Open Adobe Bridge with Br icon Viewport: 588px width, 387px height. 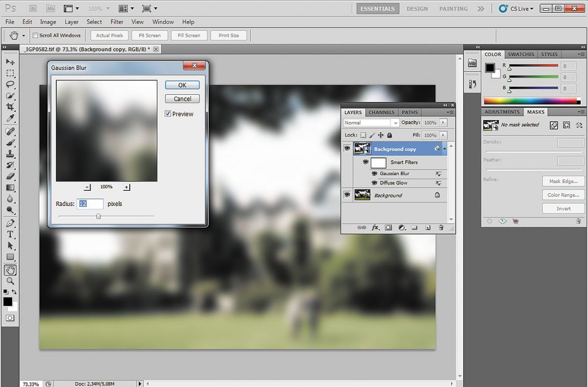[33, 8]
